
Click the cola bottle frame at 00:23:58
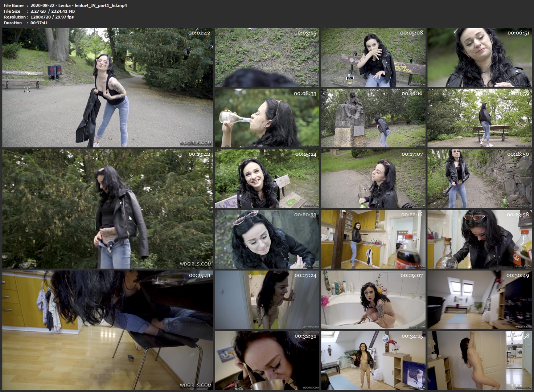click(479, 239)
